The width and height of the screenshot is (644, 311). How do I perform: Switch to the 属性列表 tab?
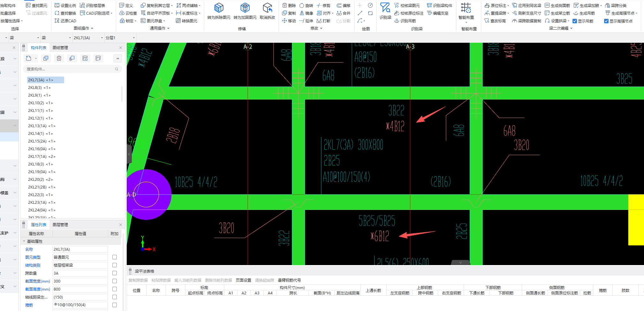(x=39, y=225)
